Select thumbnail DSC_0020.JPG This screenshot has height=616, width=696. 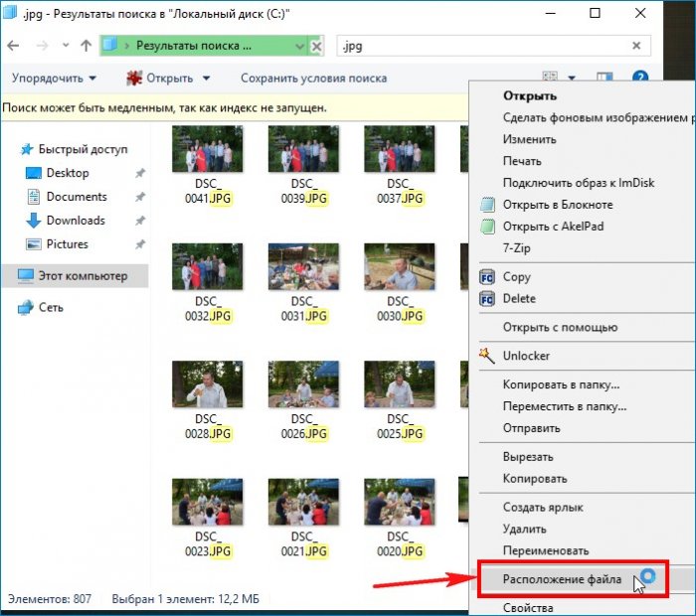(x=400, y=502)
